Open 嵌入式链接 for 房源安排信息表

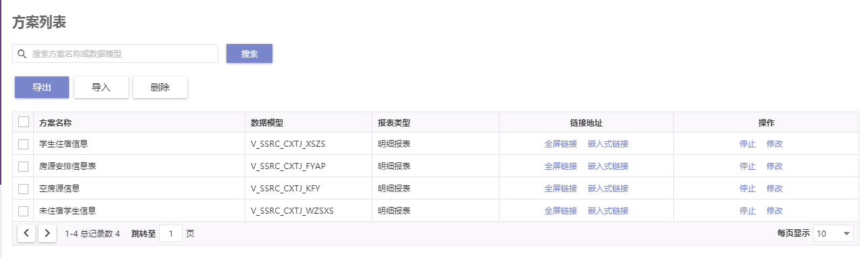(608, 166)
